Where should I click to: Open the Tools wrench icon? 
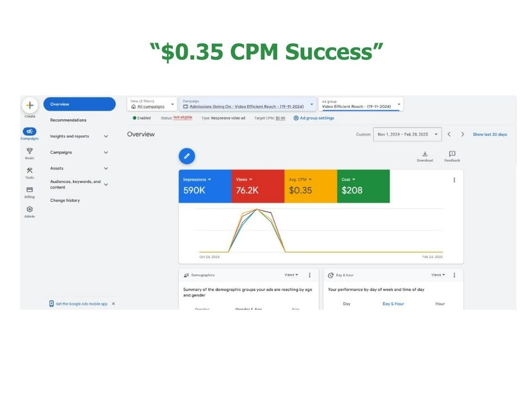pyautogui.click(x=29, y=170)
